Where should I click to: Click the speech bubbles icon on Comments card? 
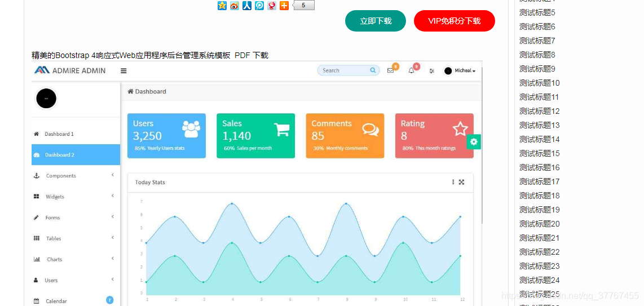pos(370,130)
